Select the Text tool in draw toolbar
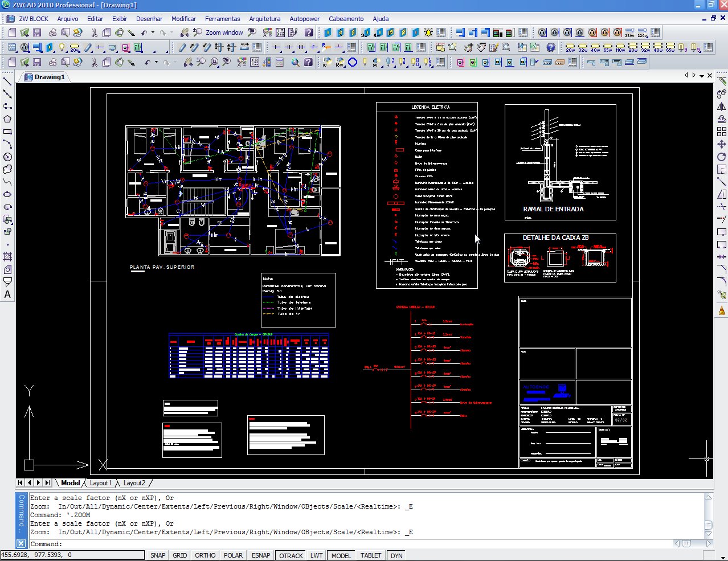Viewport: 728px width, 561px height. 7,294
